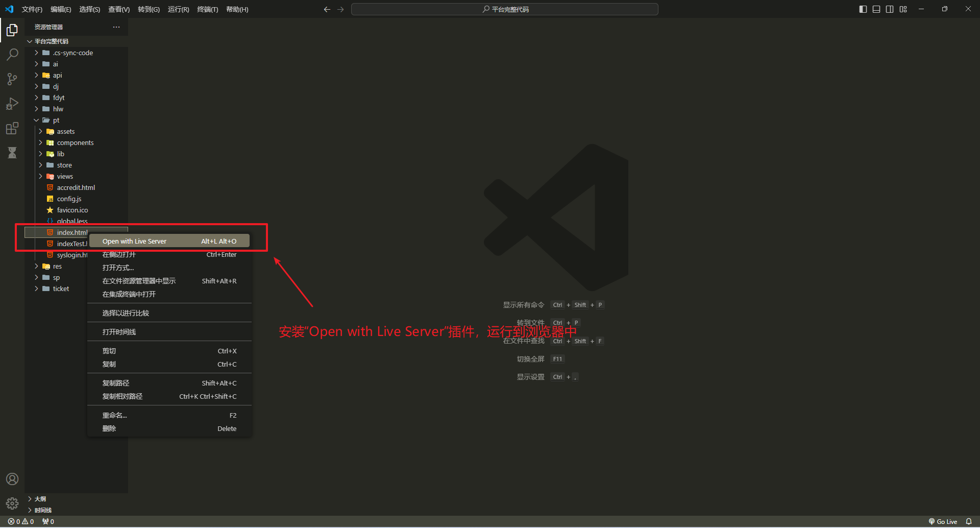Expand the store folder
The width and height of the screenshot is (980, 528).
[77, 165]
